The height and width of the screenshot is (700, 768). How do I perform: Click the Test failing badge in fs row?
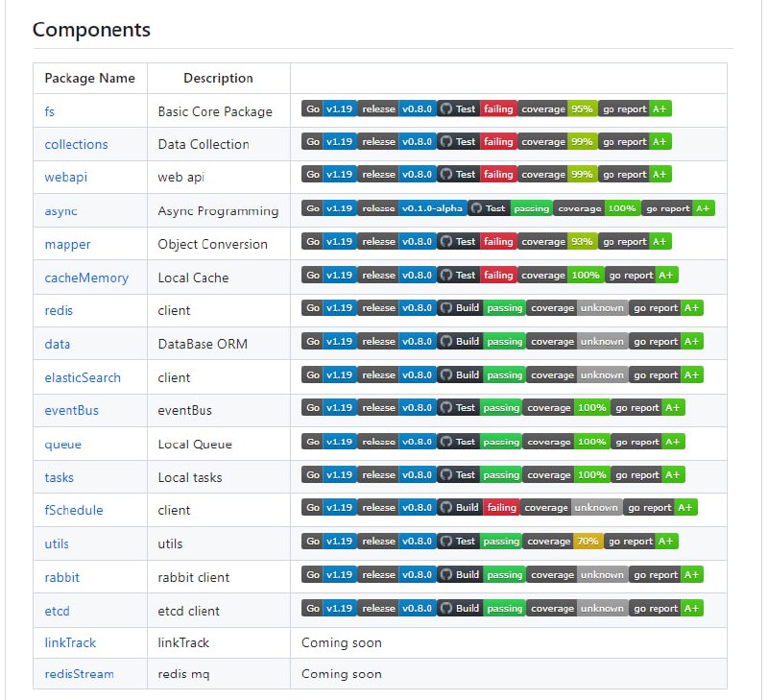pyautogui.click(x=477, y=109)
